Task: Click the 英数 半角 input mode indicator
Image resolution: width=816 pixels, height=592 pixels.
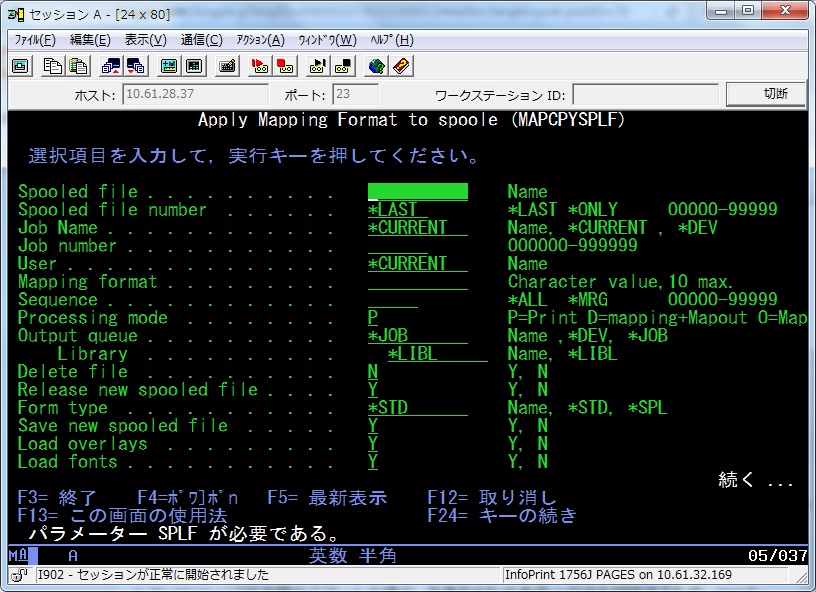Action: click(x=353, y=556)
